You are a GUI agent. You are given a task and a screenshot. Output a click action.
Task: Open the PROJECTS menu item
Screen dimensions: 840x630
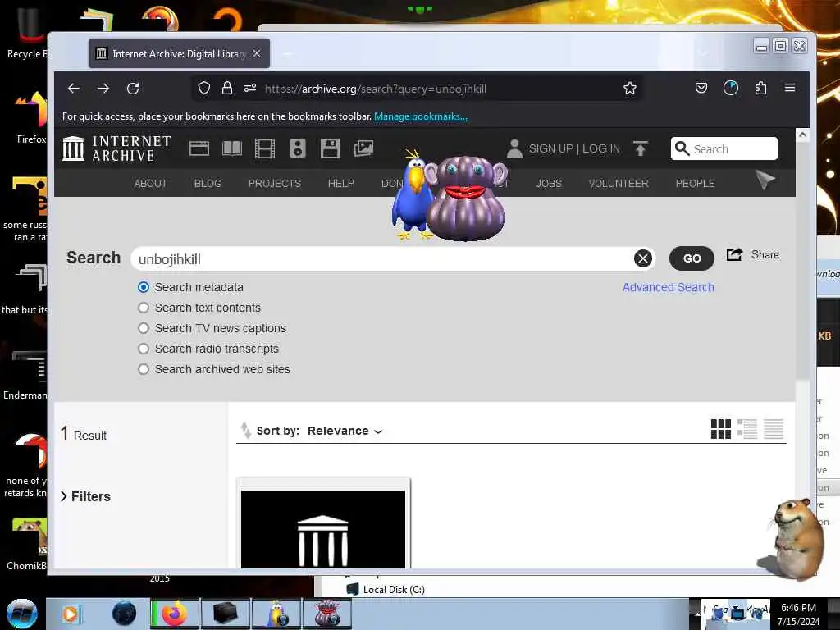[274, 183]
